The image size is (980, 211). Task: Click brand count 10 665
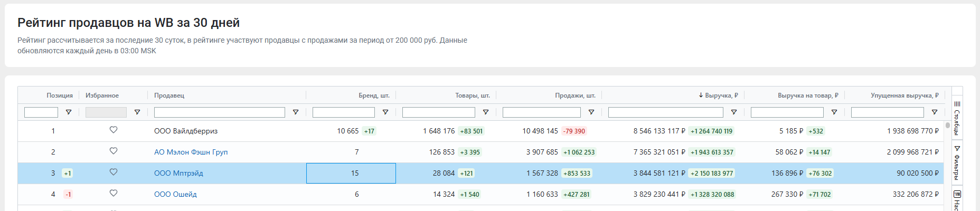(348, 131)
